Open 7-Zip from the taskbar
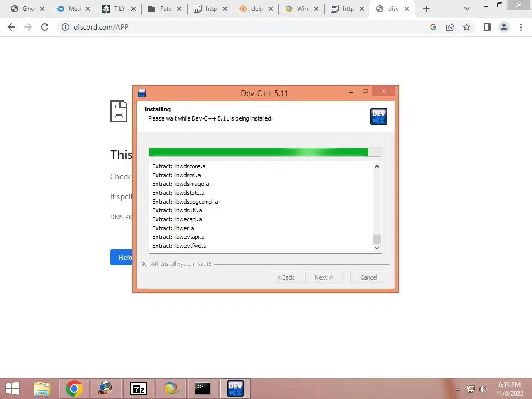 (x=138, y=389)
